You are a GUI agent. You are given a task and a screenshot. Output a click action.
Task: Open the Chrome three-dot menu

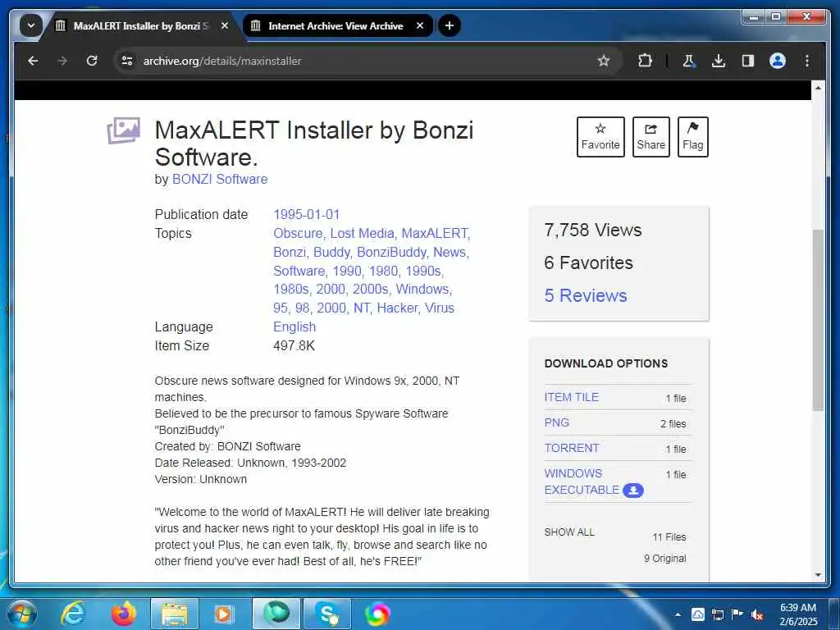[x=807, y=61]
